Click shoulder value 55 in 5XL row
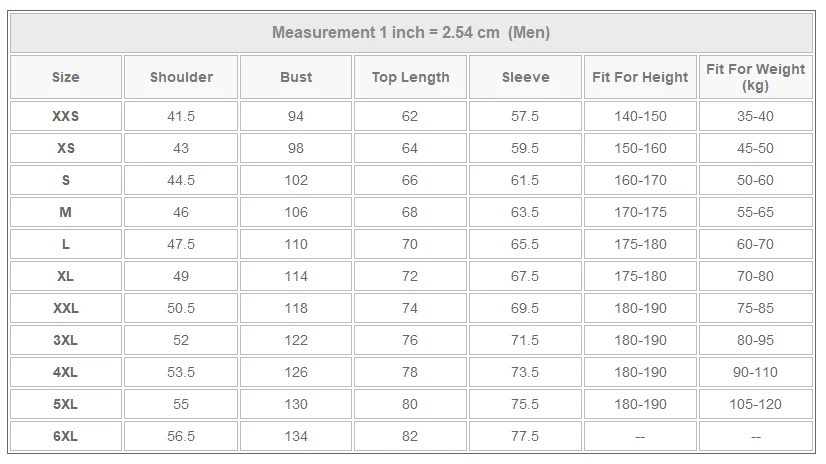This screenshot has width=826, height=464. [181, 404]
